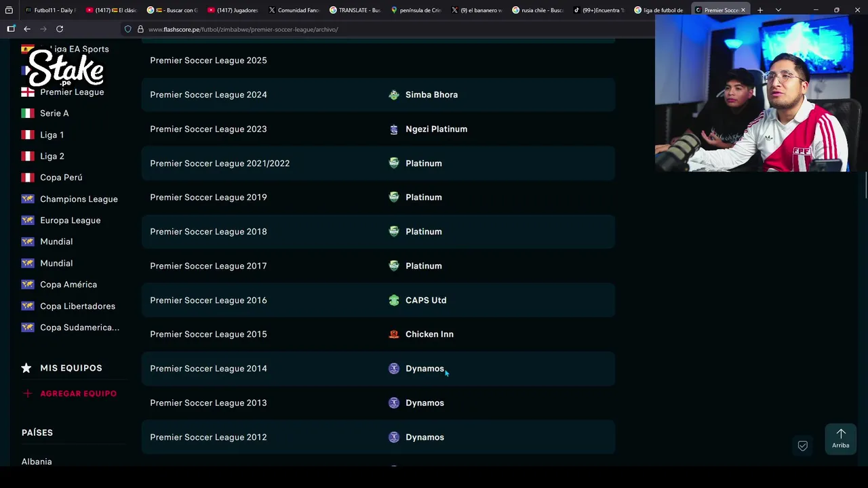
Task: Click the star icon beside Mis Equipos
Action: (26, 368)
